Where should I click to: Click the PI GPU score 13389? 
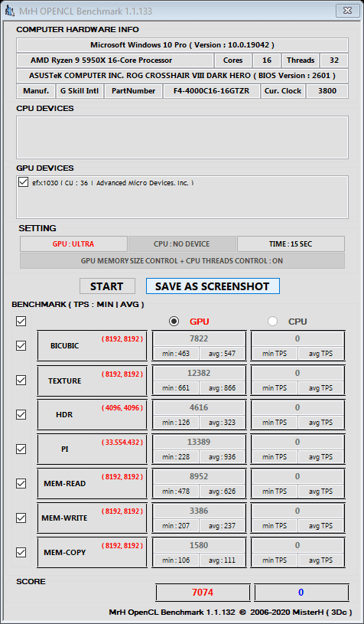point(199,442)
